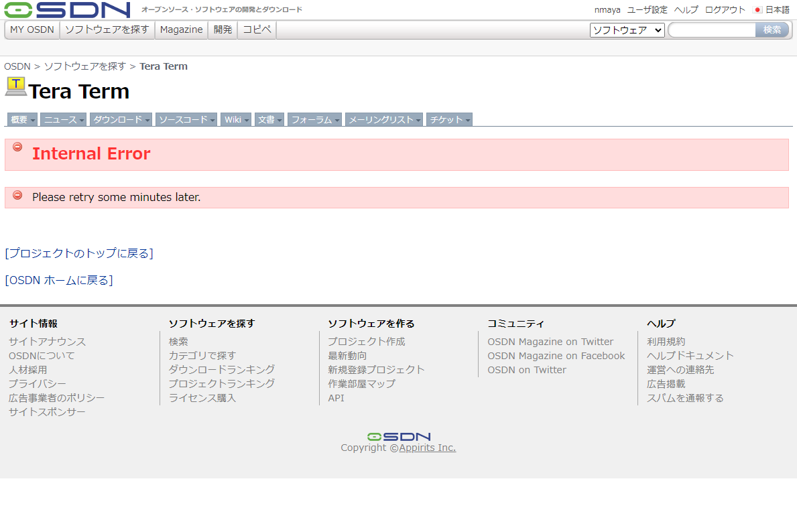797x532 pixels.
Task: Open the footer 検索 link
Action: [178, 342]
